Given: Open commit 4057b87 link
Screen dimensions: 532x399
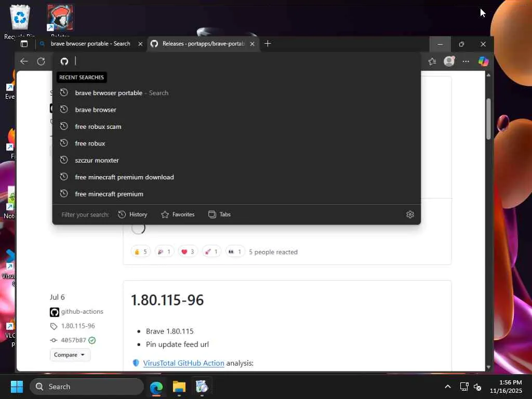Looking at the screenshot, I should [x=73, y=340].
